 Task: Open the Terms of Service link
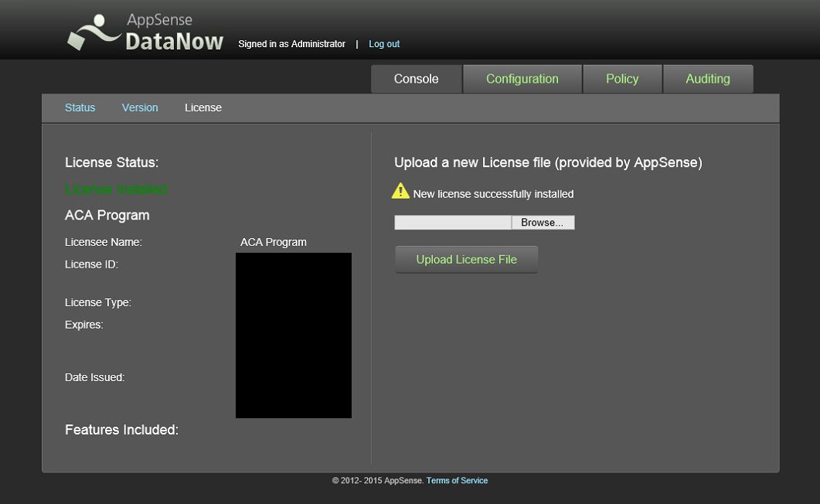457,481
